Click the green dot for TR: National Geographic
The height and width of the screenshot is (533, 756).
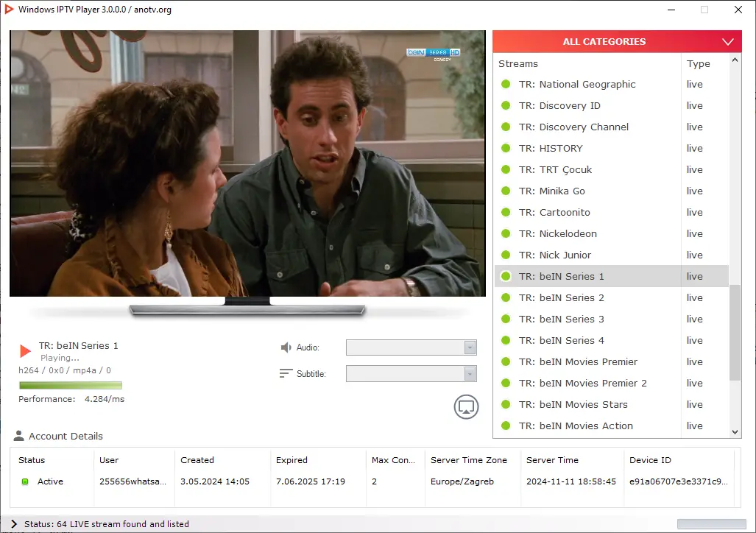(x=506, y=85)
